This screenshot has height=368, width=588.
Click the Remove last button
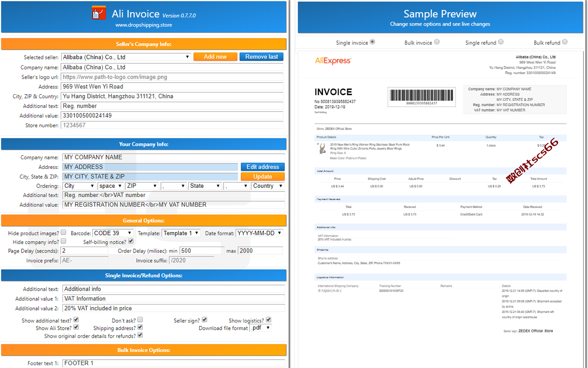[261, 57]
